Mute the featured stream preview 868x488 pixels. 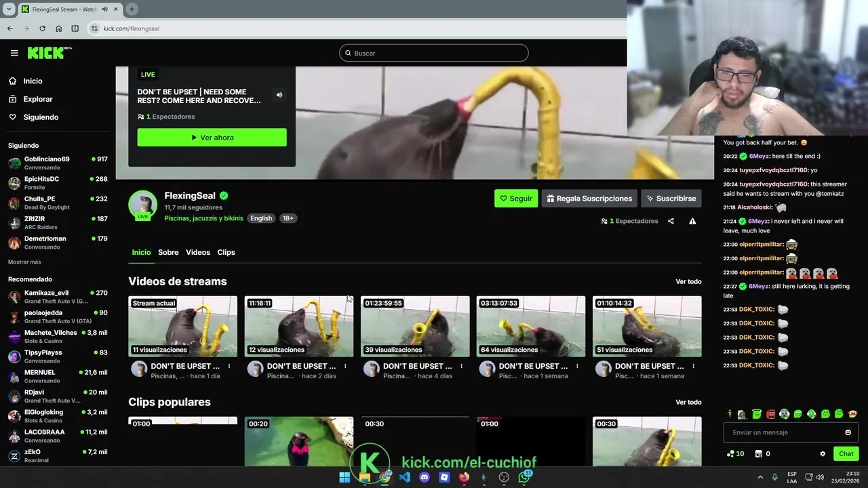pyautogui.click(x=279, y=95)
